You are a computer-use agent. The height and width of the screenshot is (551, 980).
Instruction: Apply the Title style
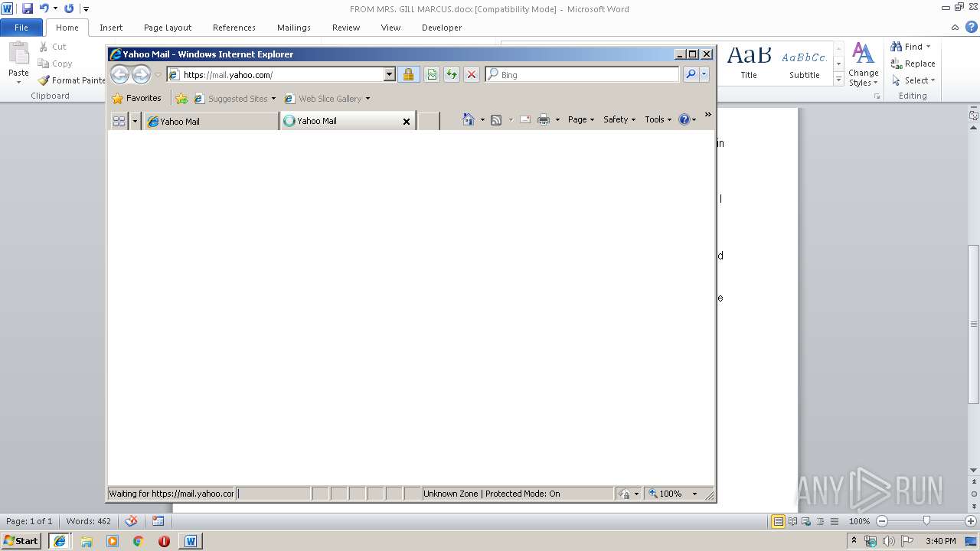[749, 63]
